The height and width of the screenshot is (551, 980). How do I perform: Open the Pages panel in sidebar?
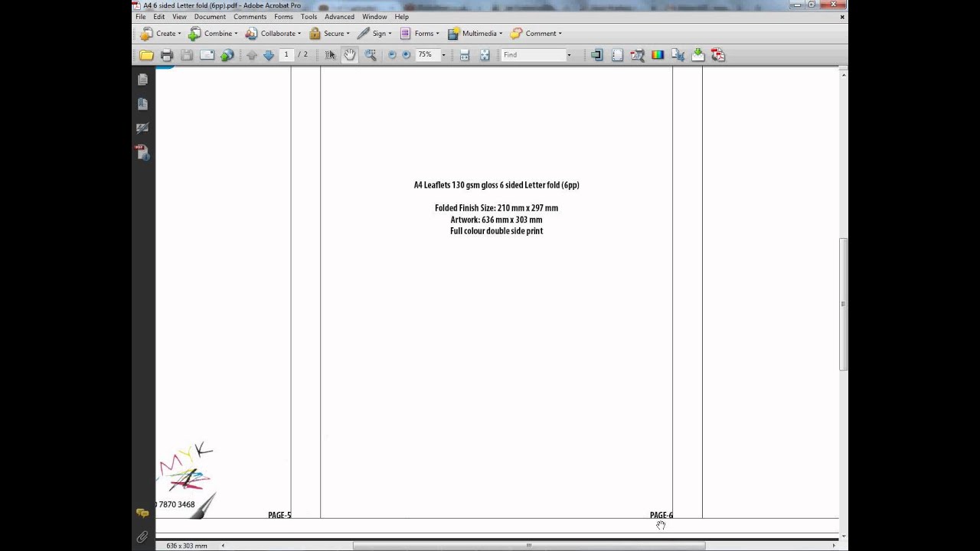tap(142, 80)
